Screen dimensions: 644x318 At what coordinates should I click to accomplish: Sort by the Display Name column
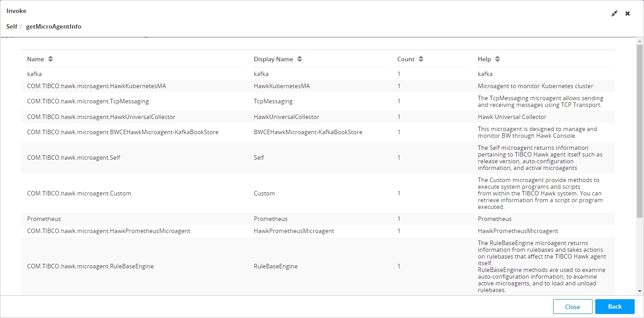click(x=300, y=59)
